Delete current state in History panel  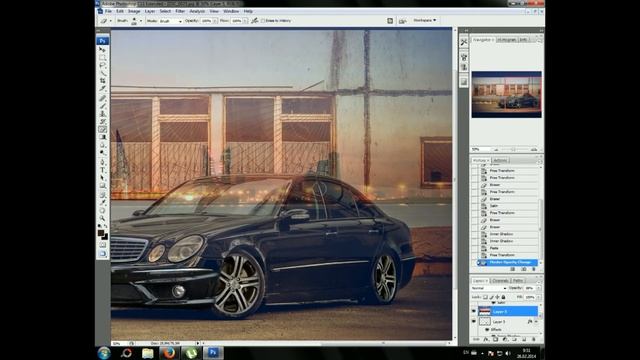[533, 269]
